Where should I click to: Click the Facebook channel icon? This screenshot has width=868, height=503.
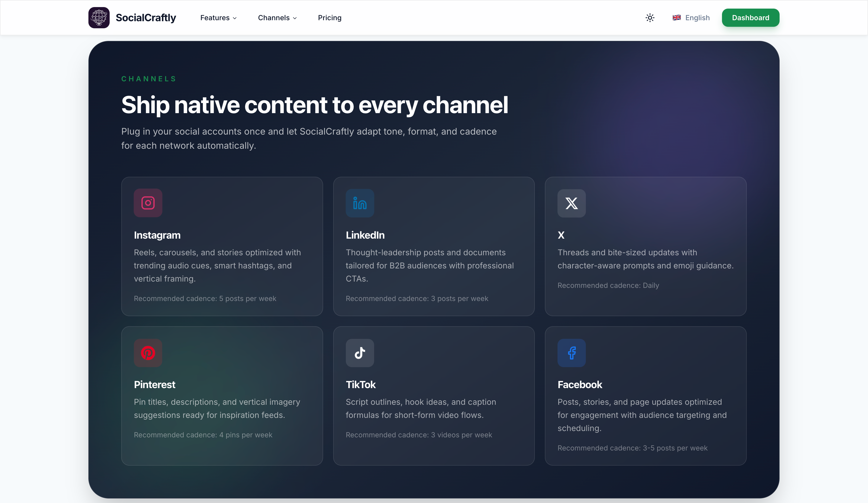coord(571,353)
